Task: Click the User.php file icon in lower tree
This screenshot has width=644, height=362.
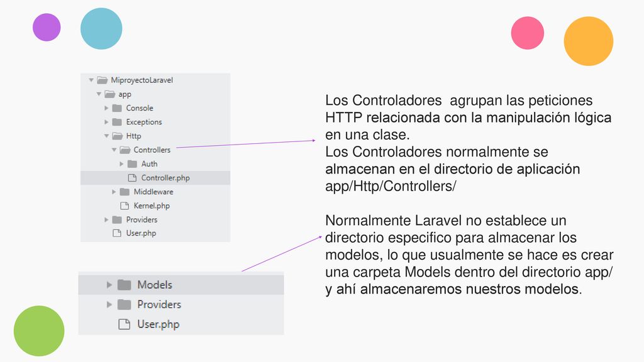Action: (124, 324)
